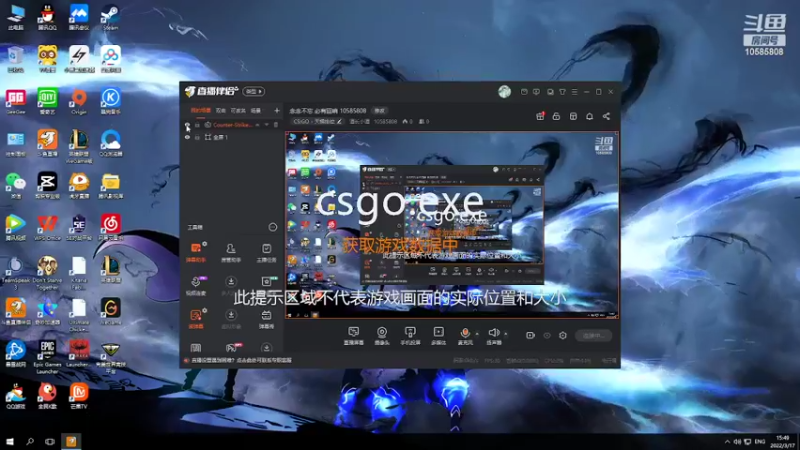Toggle preview eye icon beside settings
This screenshot has height=450, width=800.
(x=547, y=335)
